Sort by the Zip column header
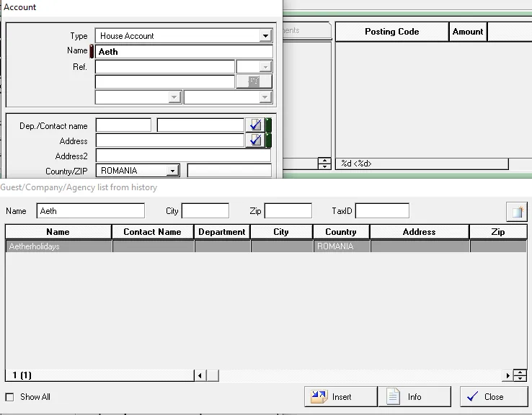532x415 pixels. pyautogui.click(x=498, y=232)
